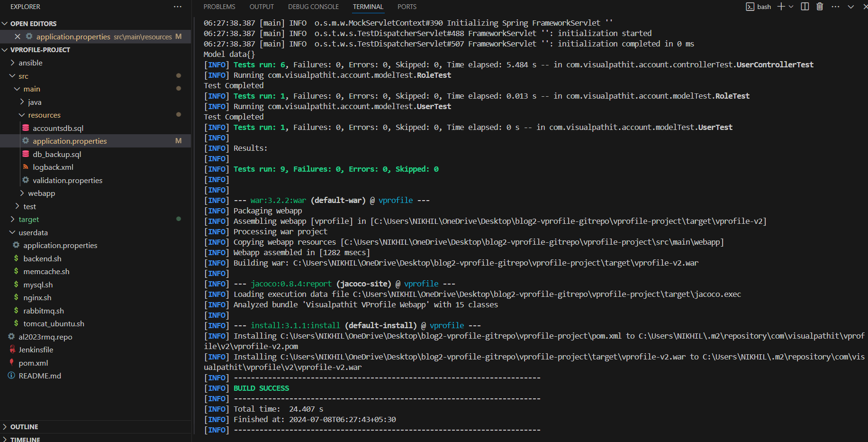Select the bash terminal icon
The image size is (868, 442).
pyautogui.click(x=750, y=7)
